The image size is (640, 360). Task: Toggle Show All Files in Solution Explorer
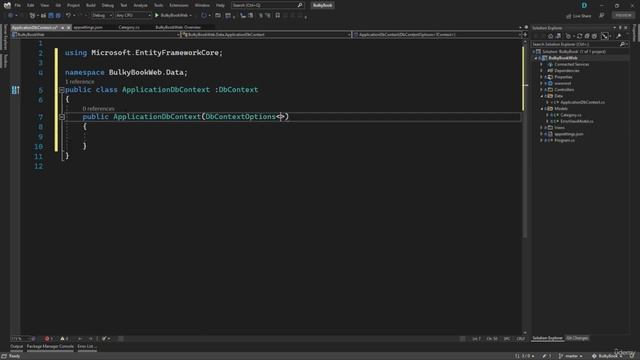click(594, 36)
